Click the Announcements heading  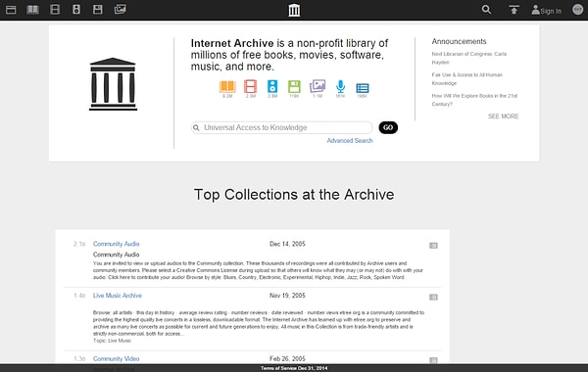tap(459, 41)
